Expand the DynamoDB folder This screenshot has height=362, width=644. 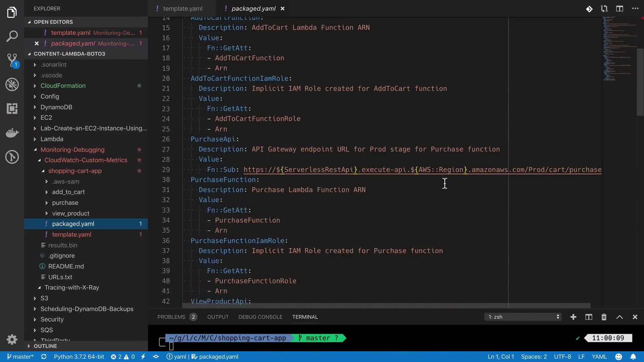pos(56,107)
